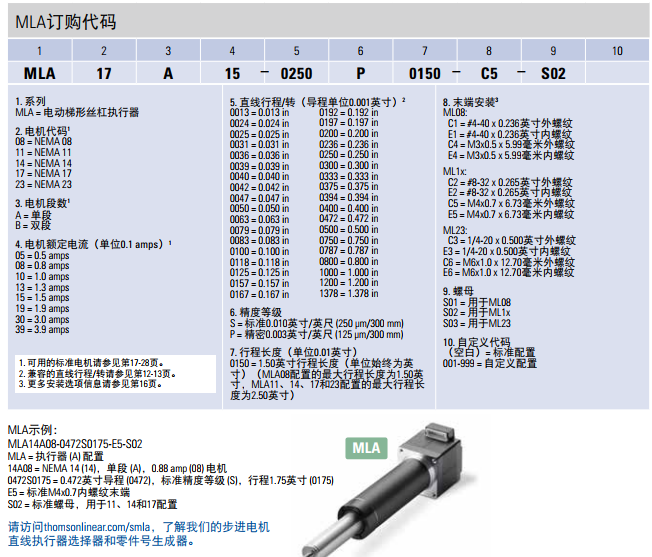Screen dimensions: 652x557
Task: Click 'E4 = M3x0.5 x 5.99毫米内螺纹' entry
Action: (x=511, y=155)
